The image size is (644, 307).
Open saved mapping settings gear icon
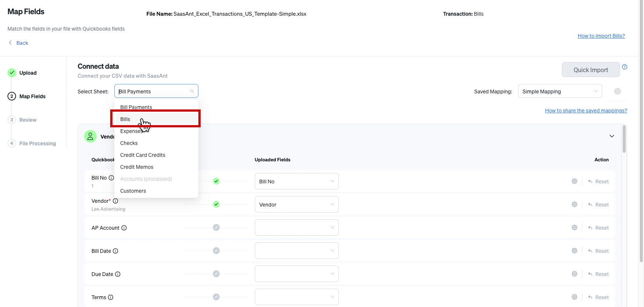pos(618,92)
